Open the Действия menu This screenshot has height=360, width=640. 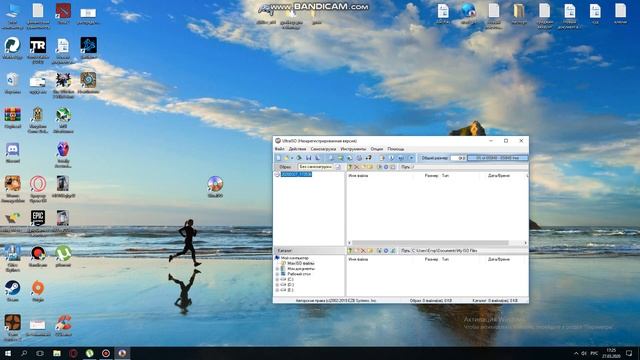(x=297, y=149)
